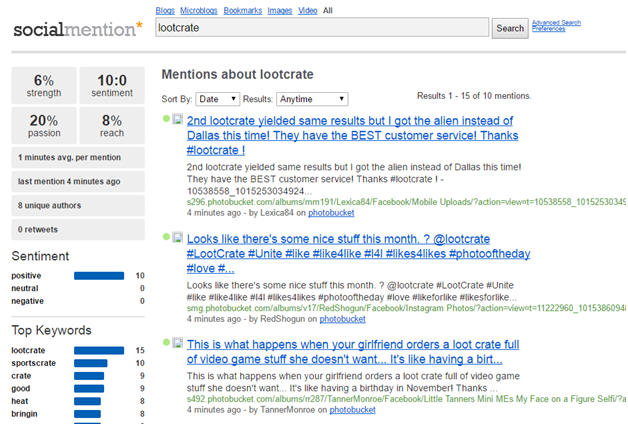Open 'Looks like there's some nice stuff' headline
Screen dimensions: 628x426
pos(358,253)
